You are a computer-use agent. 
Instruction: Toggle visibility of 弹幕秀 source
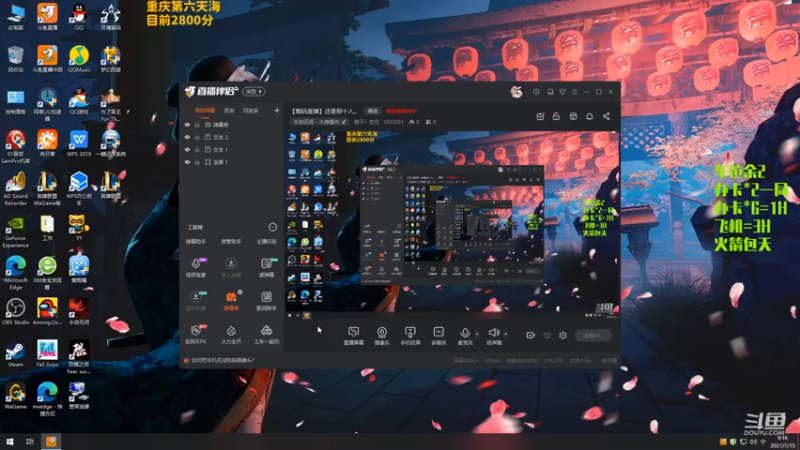pyautogui.click(x=187, y=124)
